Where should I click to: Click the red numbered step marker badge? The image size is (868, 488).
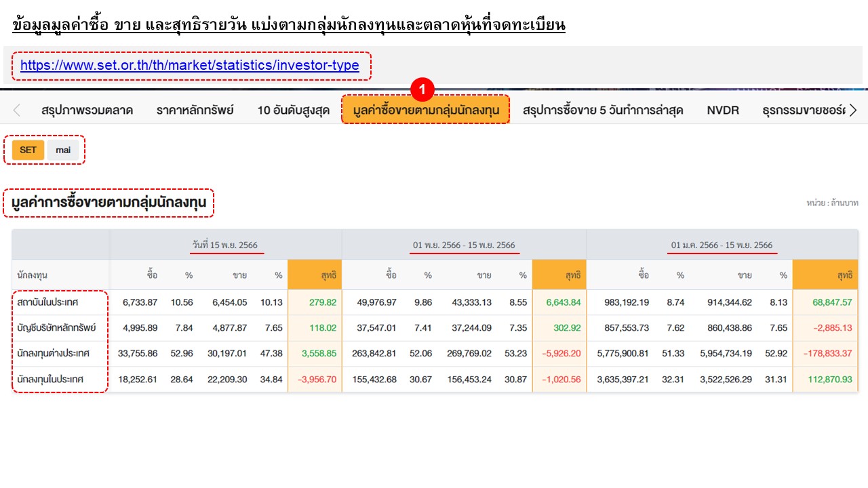click(x=422, y=89)
